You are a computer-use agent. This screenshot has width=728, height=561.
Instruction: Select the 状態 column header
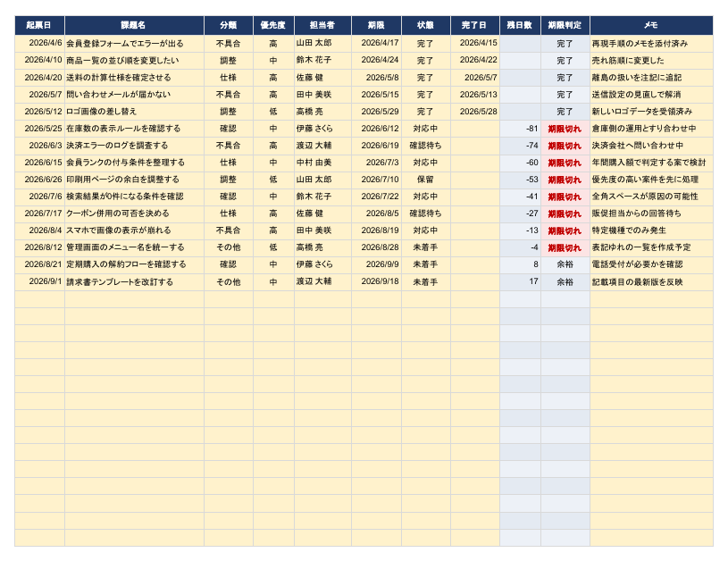426,25
